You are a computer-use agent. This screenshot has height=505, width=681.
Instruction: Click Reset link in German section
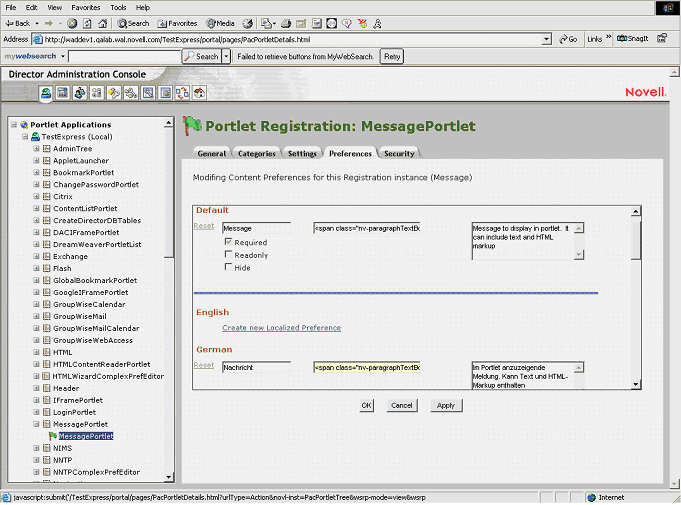tap(204, 365)
